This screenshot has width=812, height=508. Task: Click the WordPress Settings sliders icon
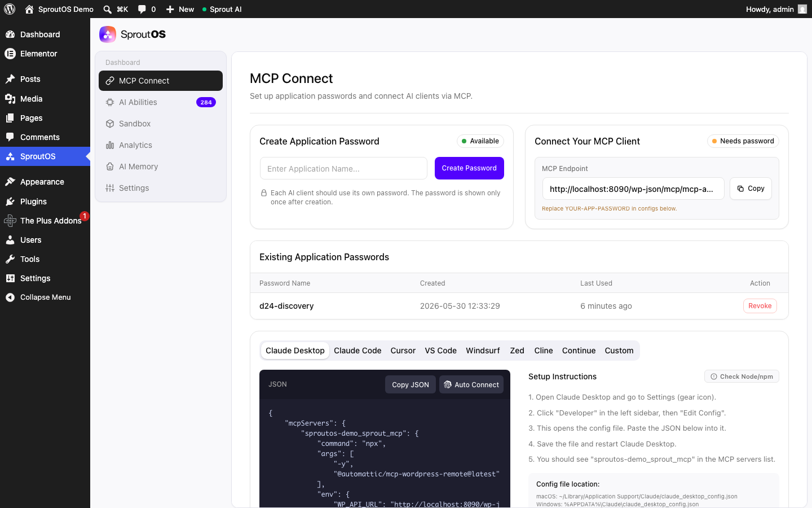10,278
